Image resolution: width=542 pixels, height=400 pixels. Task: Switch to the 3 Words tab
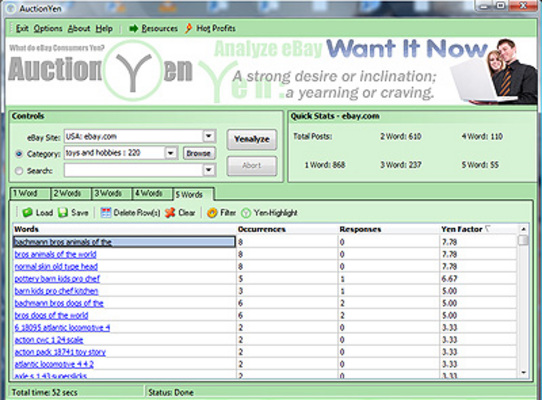[111, 194]
